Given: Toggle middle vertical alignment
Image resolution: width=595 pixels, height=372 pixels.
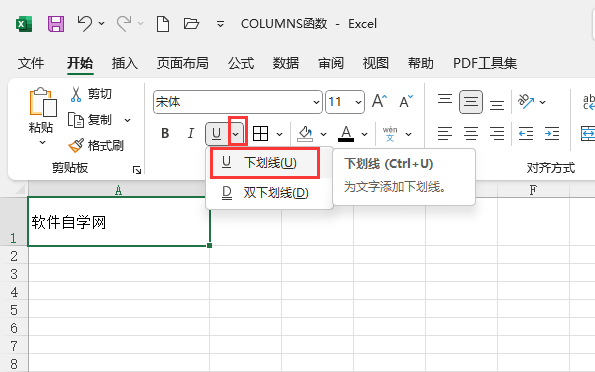Looking at the screenshot, I should (471, 101).
